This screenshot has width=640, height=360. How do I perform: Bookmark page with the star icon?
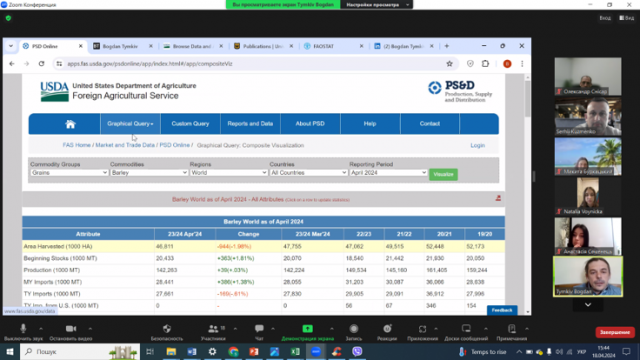[449, 64]
